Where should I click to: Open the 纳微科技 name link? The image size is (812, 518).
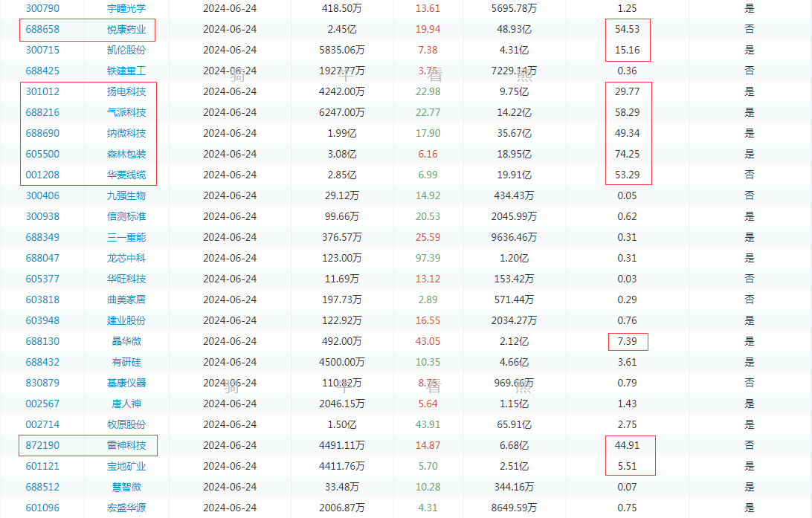(126, 134)
